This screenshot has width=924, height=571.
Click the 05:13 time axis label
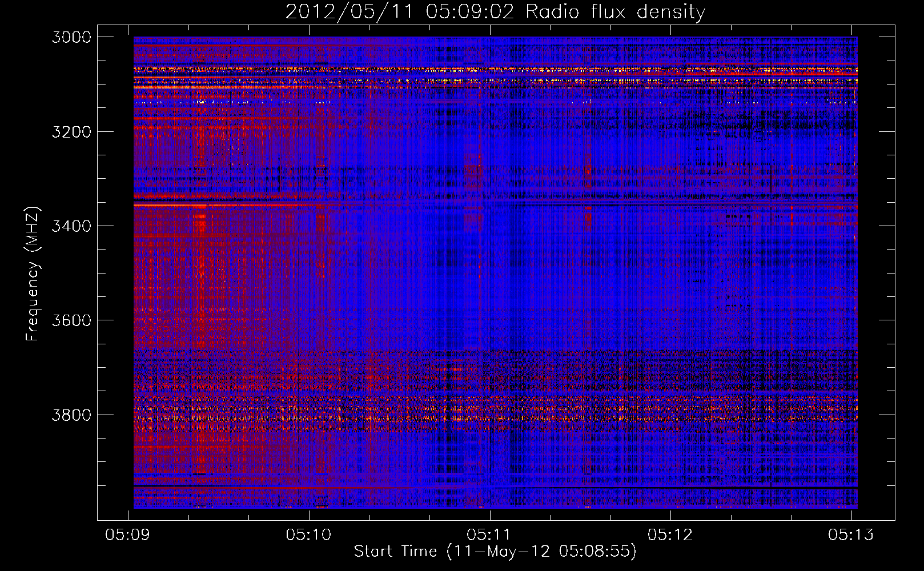point(851,534)
